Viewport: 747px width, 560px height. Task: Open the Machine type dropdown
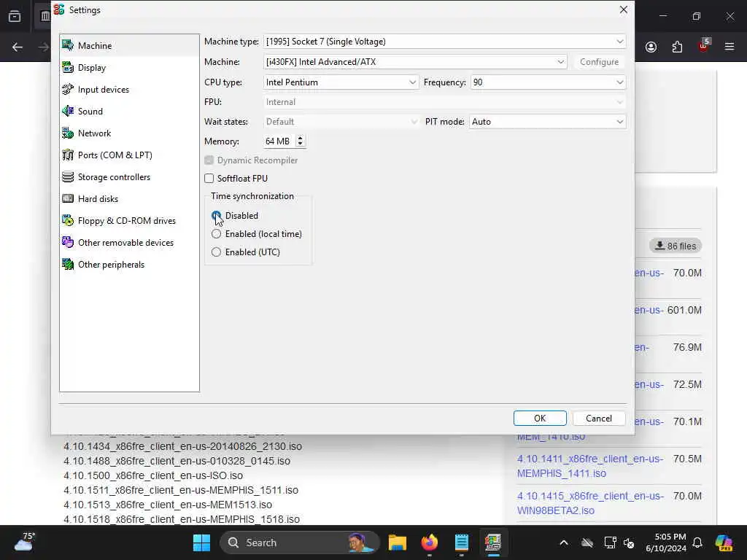click(444, 42)
